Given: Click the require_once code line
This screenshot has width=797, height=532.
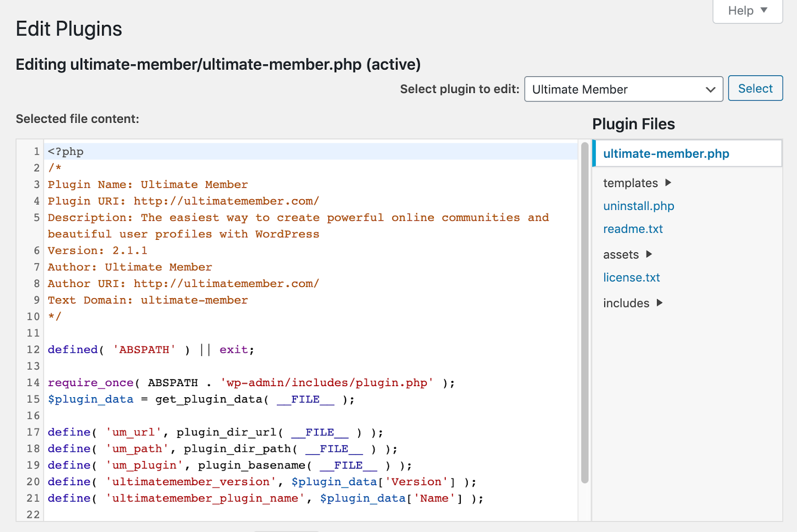Looking at the screenshot, I should 251,383.
